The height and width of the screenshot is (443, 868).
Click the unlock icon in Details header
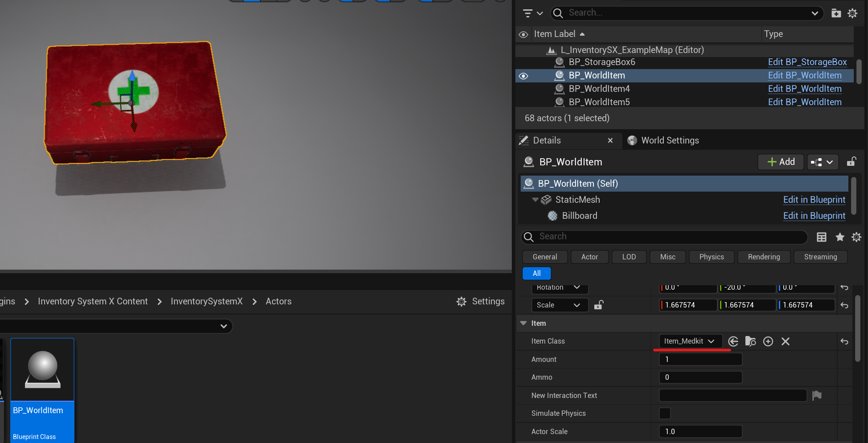[852, 162]
